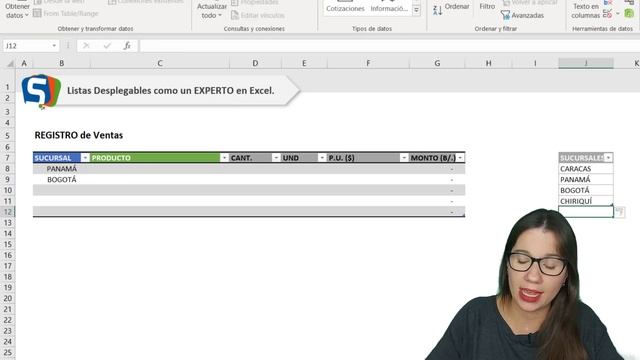This screenshot has width=640, height=360.
Task: Click the CHIRIQUÍ cell in sucursales list
Action: [x=586, y=201]
